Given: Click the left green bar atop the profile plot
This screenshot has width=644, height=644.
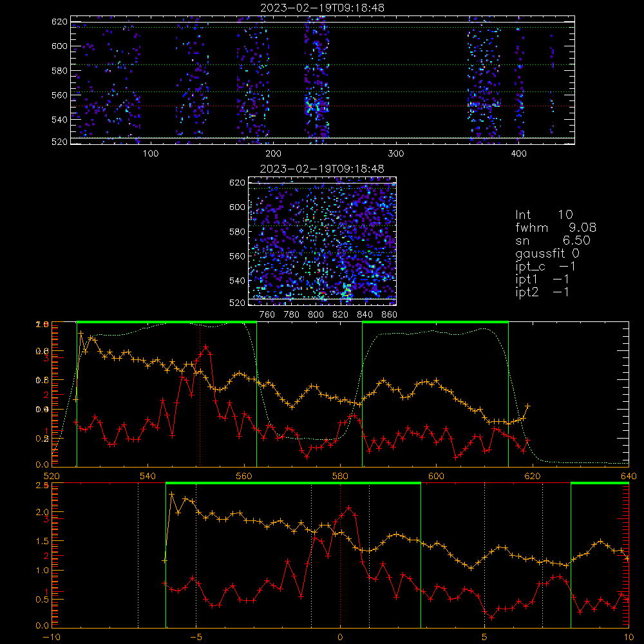Looking at the screenshot, I should [167, 323].
